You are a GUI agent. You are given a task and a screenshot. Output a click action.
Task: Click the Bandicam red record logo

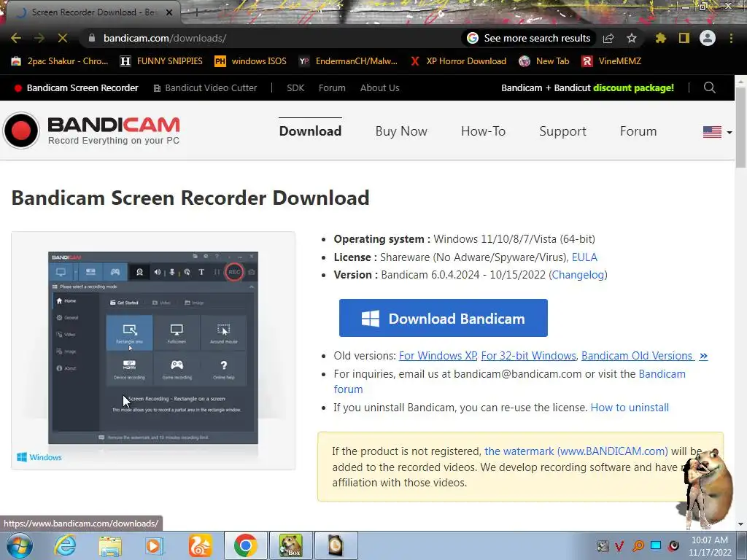[21, 131]
